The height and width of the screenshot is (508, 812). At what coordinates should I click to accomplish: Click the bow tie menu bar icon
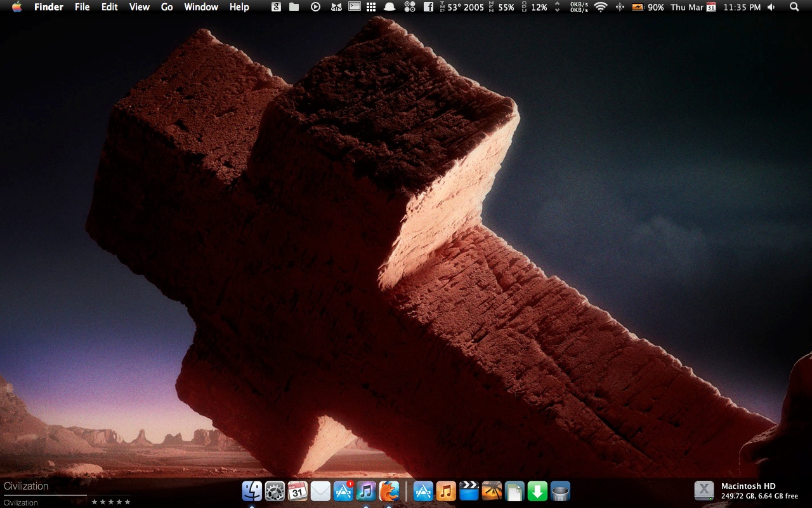click(336, 7)
